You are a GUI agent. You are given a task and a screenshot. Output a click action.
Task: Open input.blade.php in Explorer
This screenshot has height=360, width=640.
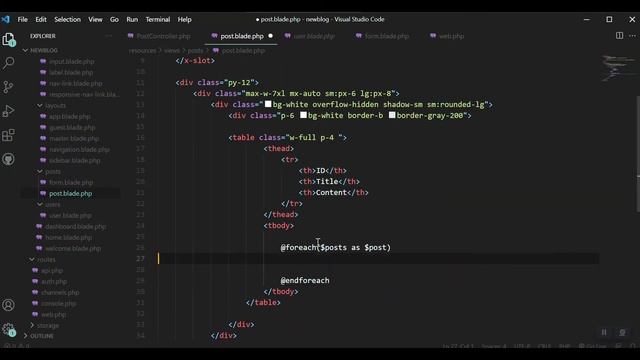[71, 61]
